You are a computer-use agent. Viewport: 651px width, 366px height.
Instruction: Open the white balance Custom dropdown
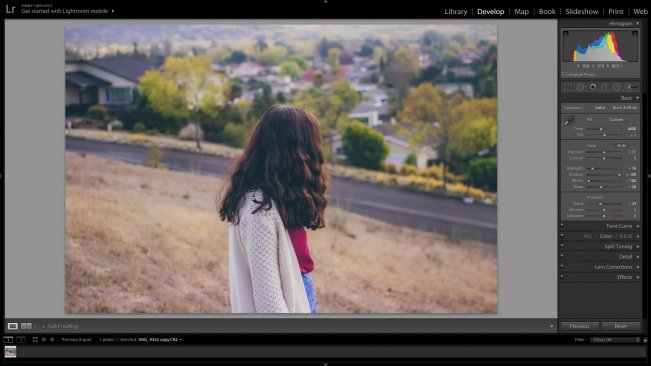point(617,120)
